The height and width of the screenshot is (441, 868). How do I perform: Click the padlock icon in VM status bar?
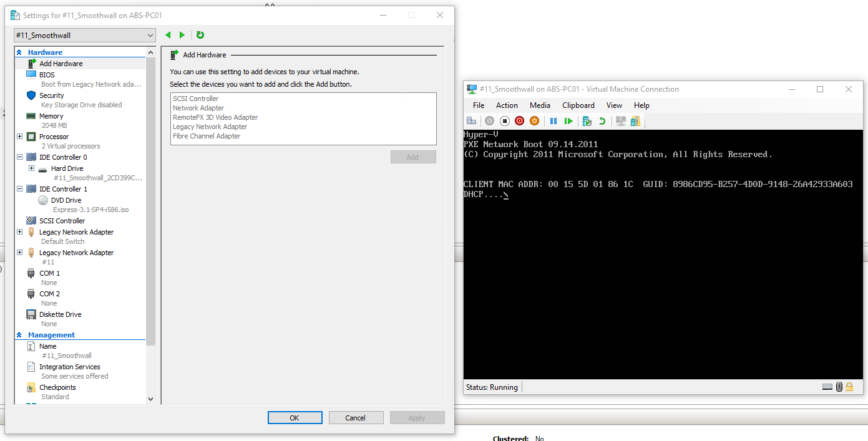(x=849, y=387)
